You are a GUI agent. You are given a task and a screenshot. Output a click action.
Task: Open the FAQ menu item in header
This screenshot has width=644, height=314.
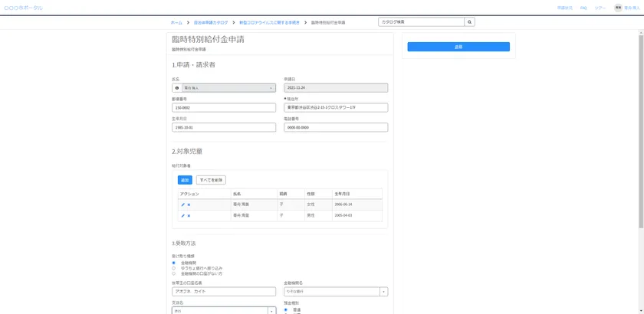[x=583, y=8]
